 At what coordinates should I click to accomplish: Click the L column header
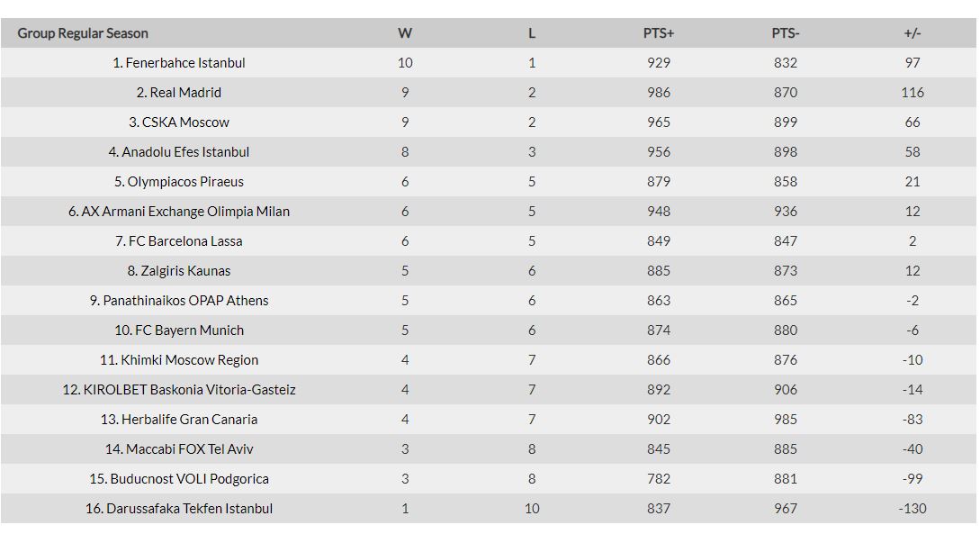coord(532,33)
